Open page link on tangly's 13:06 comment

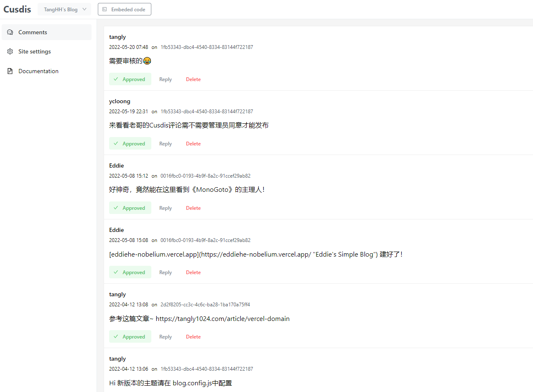pos(207,369)
